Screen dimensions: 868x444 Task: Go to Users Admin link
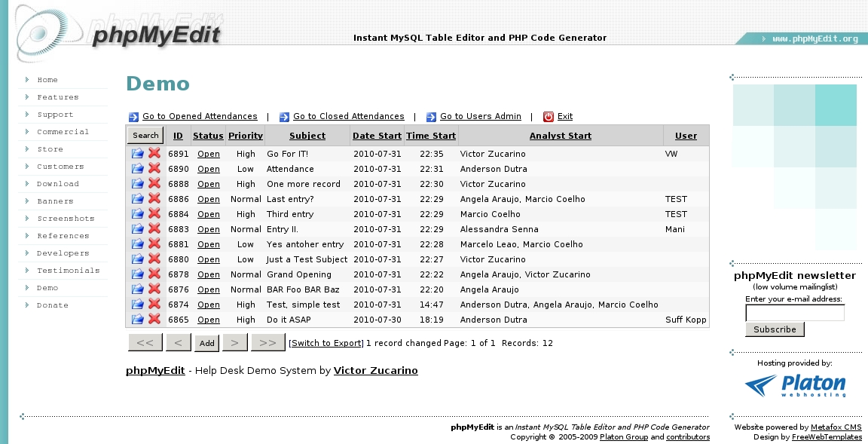[481, 116]
